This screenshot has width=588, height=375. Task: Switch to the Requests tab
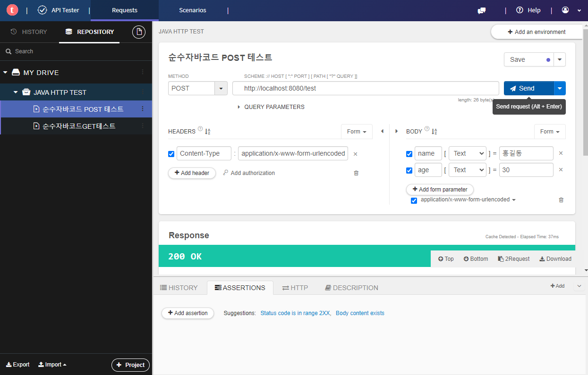coord(125,10)
